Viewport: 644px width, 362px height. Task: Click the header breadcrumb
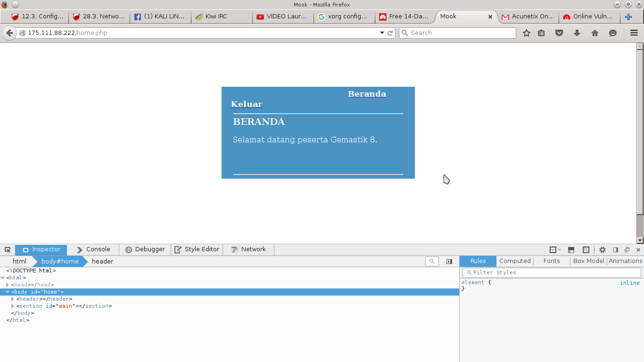click(x=102, y=262)
